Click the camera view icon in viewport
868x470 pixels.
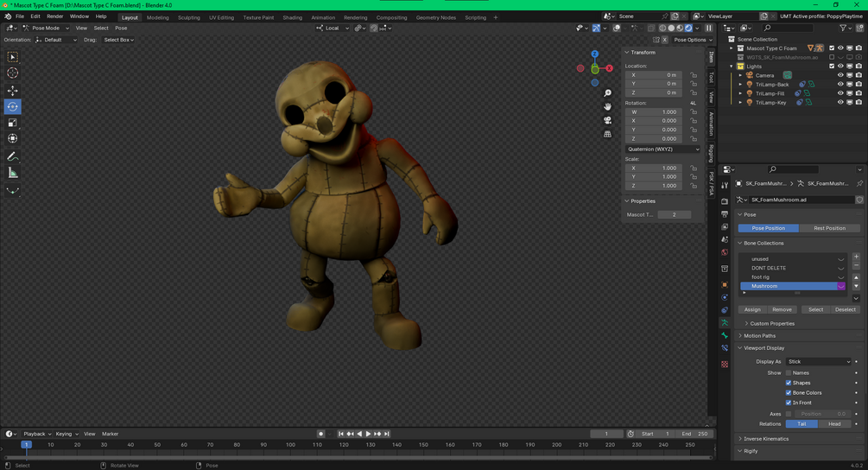(x=608, y=120)
